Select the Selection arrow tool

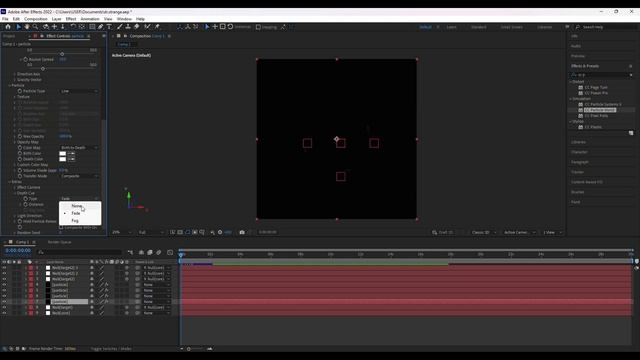[18, 27]
